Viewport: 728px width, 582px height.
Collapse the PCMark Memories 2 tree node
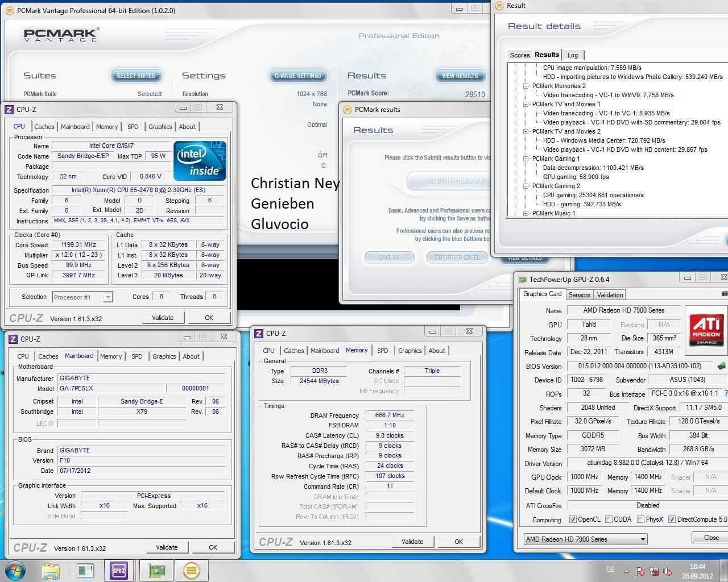[526, 86]
